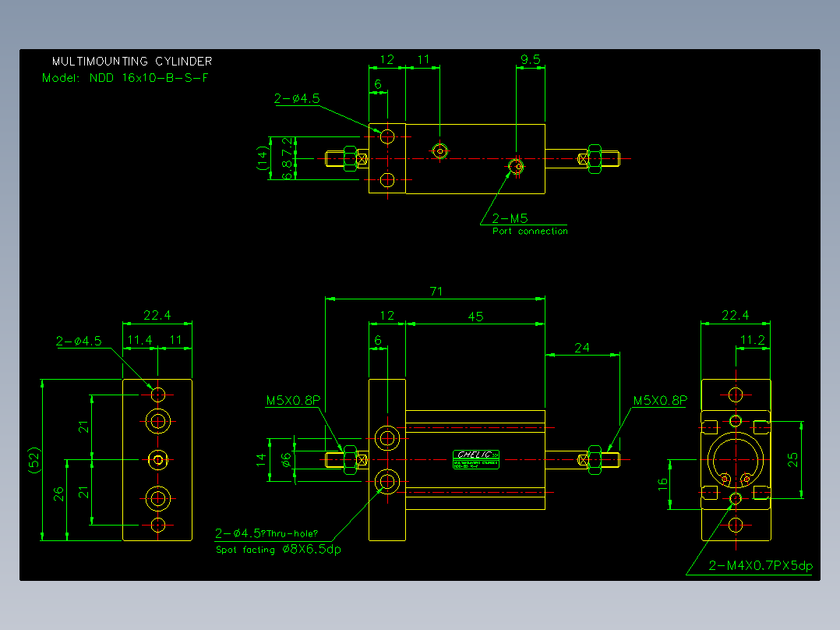
Task: Pick the "25" vertical dimension
Action: (793, 459)
